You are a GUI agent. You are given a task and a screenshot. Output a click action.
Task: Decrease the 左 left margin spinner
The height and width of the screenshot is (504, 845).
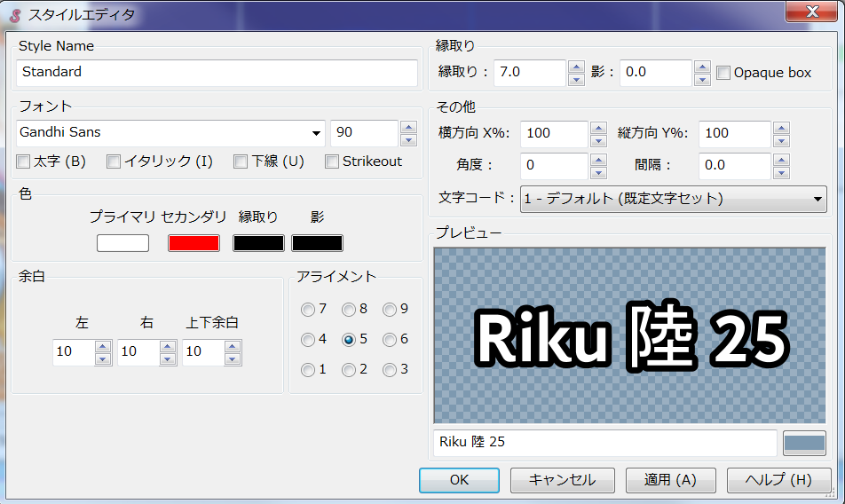point(103,359)
